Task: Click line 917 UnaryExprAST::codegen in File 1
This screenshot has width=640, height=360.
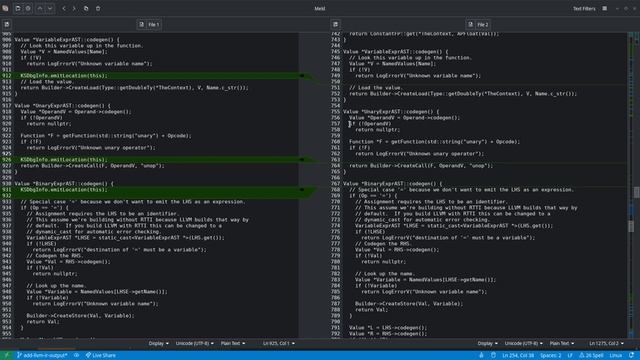Action: 62,106
